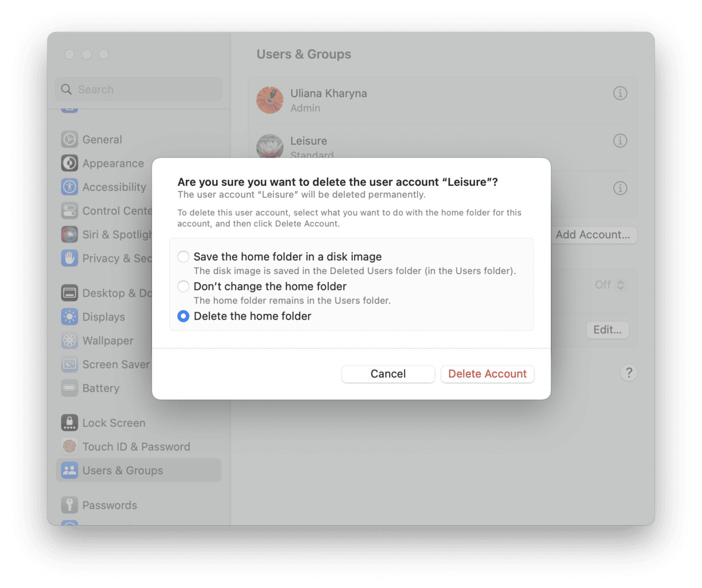Viewport: 702px width, 588px height.
Task: Show info for the Uliana Kharyna account
Action: pyautogui.click(x=620, y=93)
